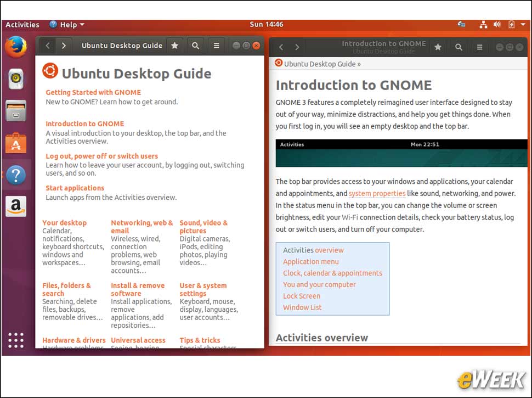Jump to Activities overview in contents box
The image size is (532, 398).
tap(313, 250)
